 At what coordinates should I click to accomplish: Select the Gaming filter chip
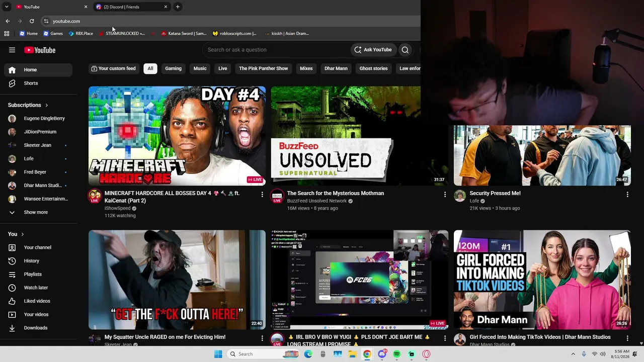pos(173,68)
